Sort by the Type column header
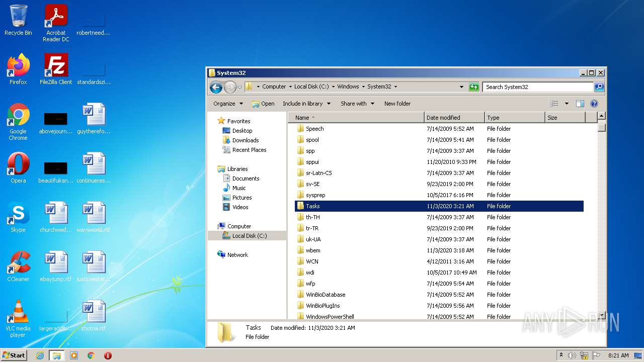 pyautogui.click(x=515, y=118)
